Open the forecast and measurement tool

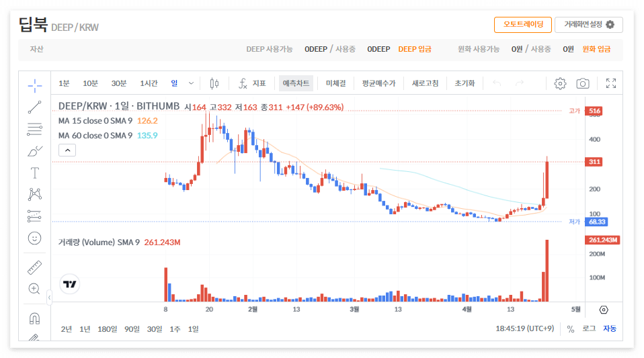(35, 216)
